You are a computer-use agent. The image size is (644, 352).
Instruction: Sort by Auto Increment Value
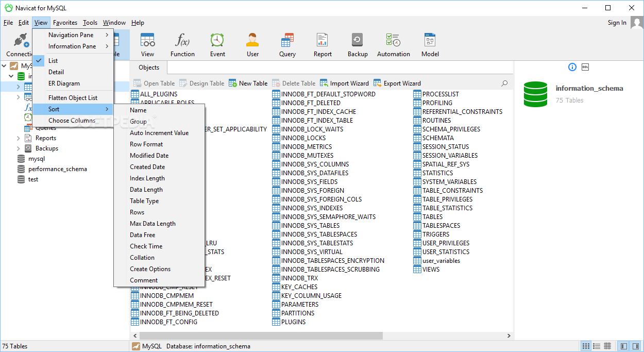tap(159, 133)
